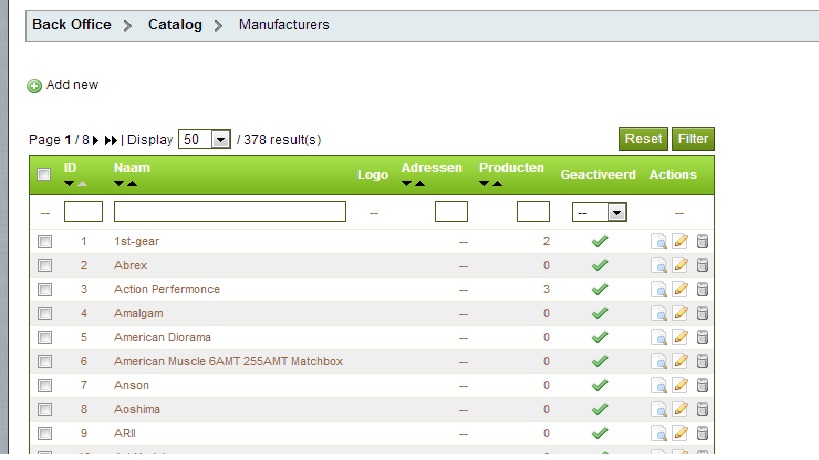819x460 pixels.
Task: Open Catalog in the breadcrumb
Action: (x=174, y=25)
